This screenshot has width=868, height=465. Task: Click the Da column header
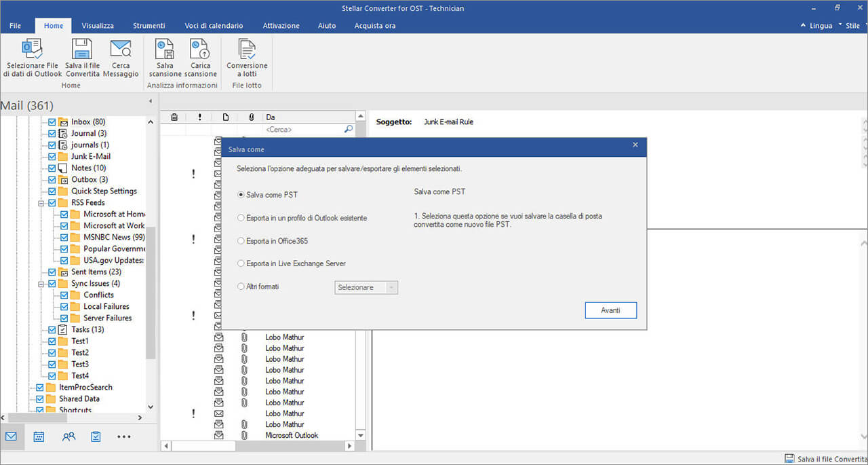pos(309,117)
